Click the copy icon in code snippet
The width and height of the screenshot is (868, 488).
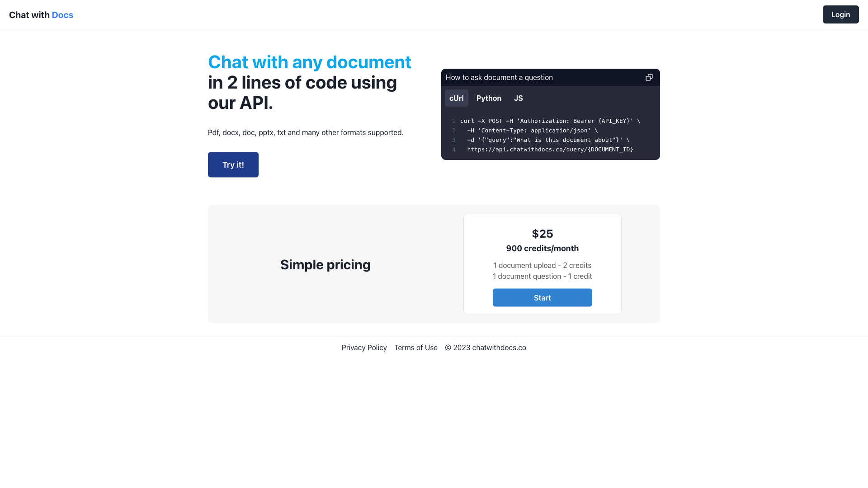649,77
